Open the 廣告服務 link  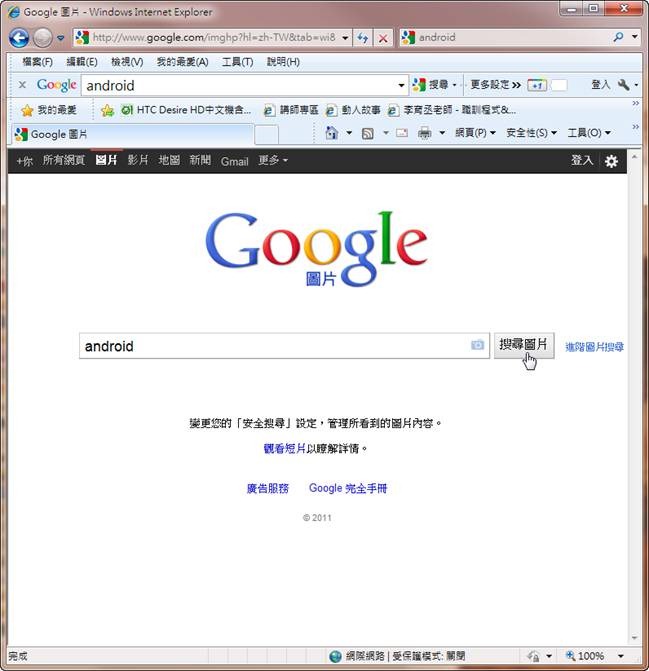[268, 488]
